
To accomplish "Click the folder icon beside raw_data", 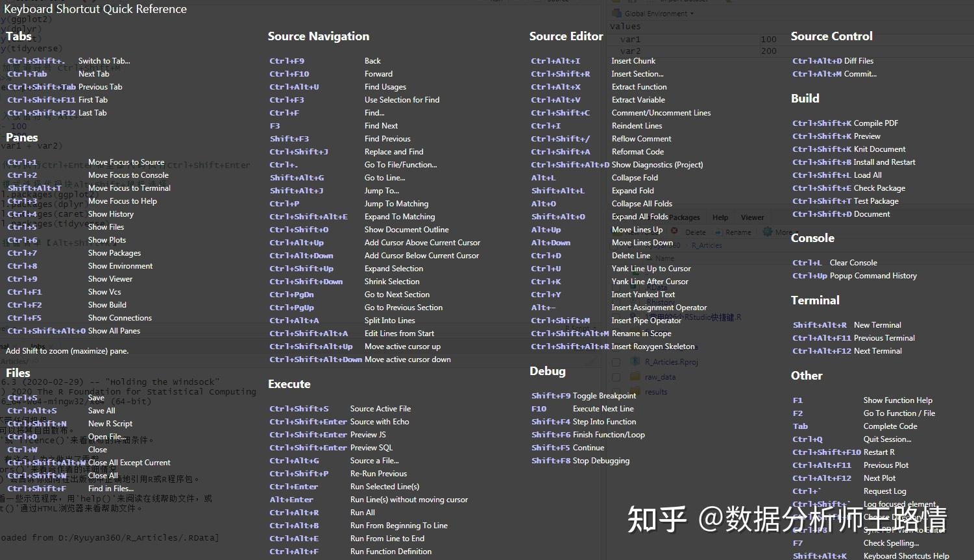I will point(635,376).
